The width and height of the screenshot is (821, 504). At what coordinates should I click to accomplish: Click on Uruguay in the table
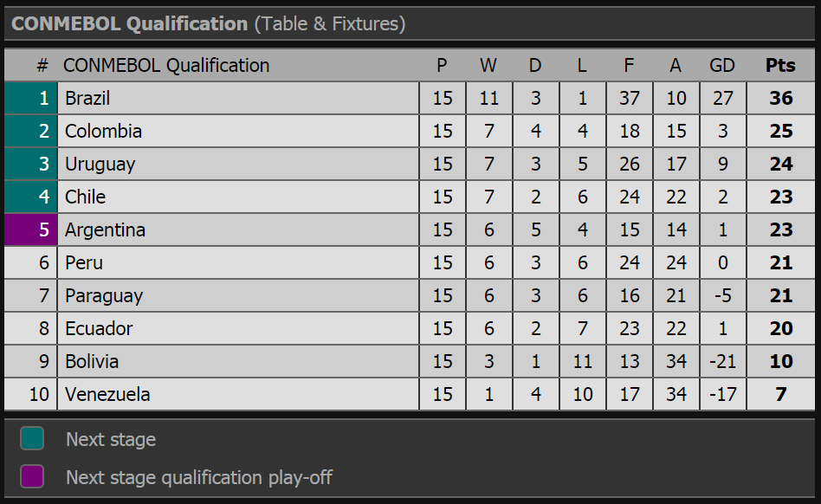click(100, 165)
